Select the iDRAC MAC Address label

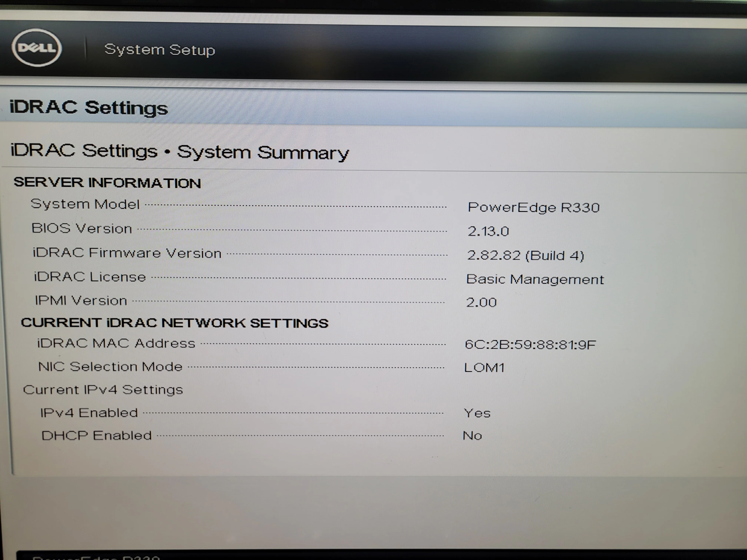(116, 343)
